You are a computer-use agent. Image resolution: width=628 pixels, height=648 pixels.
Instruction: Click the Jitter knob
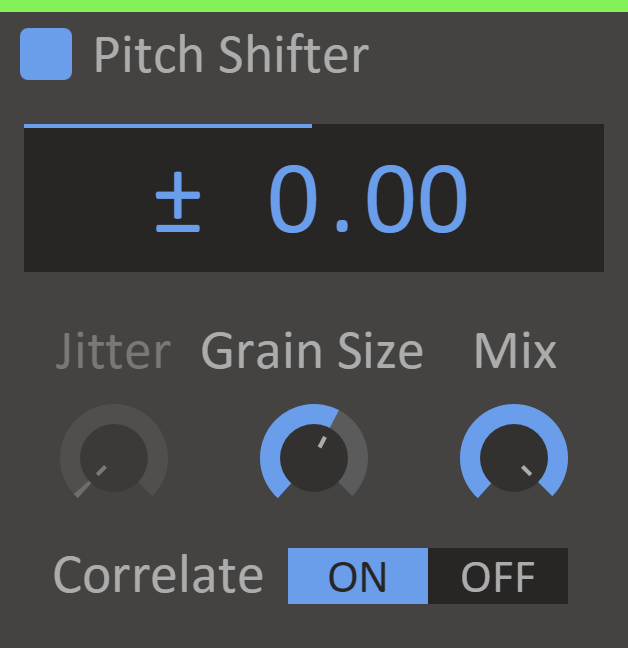click(x=113, y=456)
